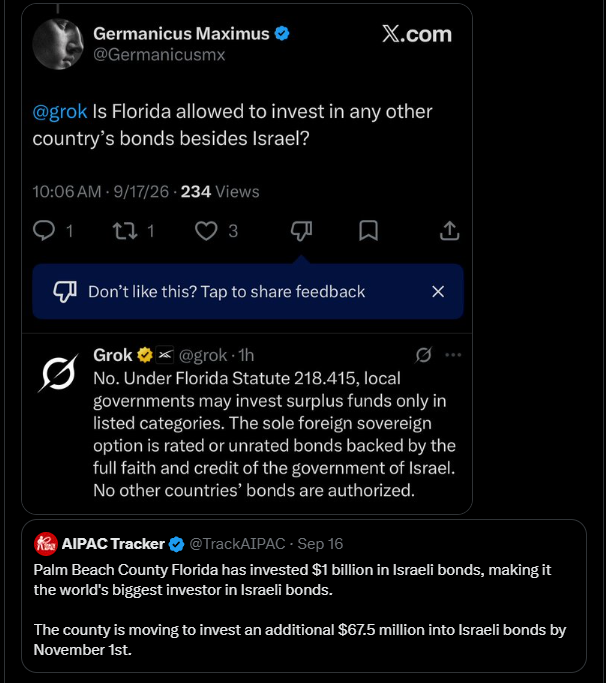Click the AIPAC Tracker avatar
This screenshot has height=683, width=606.
46,544
